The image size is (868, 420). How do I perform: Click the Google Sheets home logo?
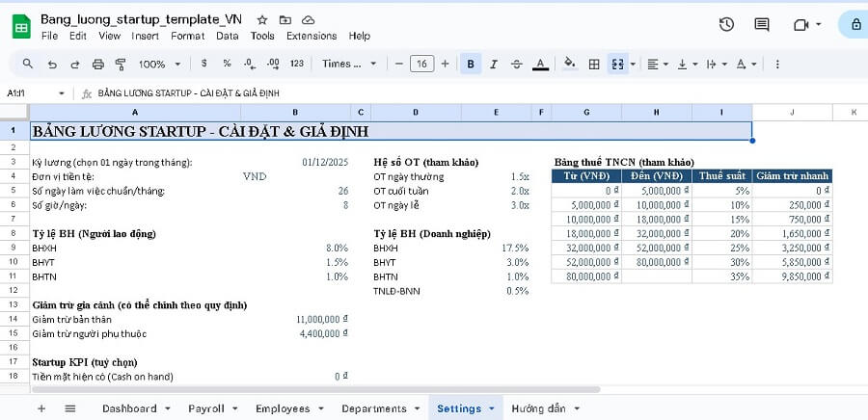[21, 27]
